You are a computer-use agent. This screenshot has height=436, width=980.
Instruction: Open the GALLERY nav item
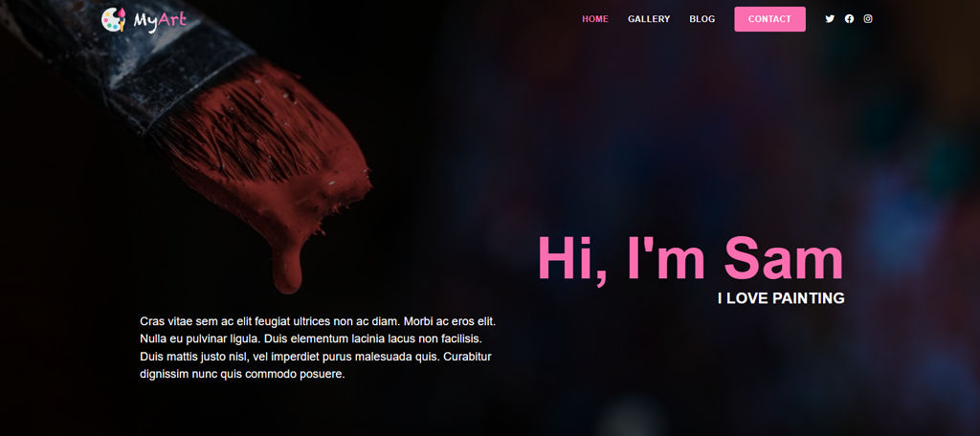tap(649, 19)
